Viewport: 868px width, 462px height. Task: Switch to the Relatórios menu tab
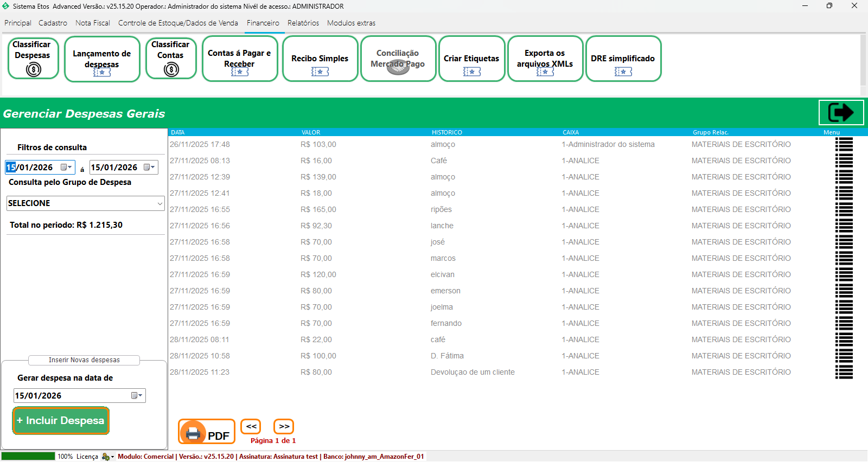303,23
